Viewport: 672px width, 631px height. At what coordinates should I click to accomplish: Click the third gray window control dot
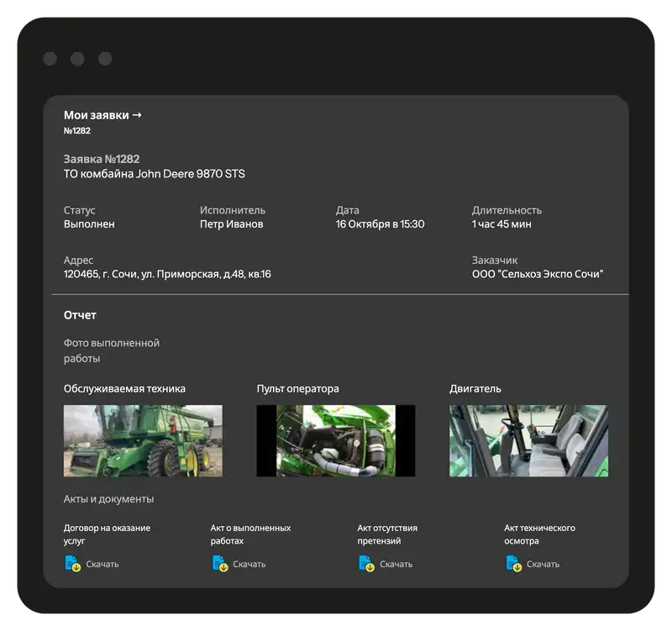(105, 59)
